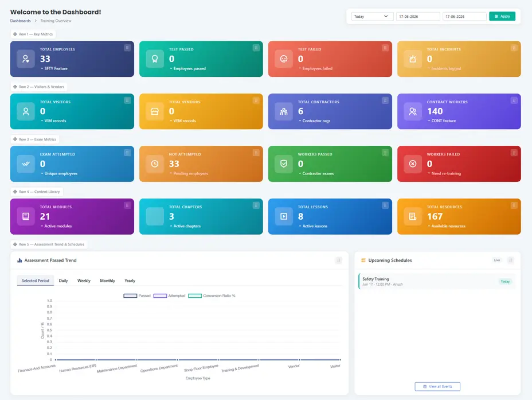Click the Exam Attempted double-check icon
The height and width of the screenshot is (400, 532).
(x=26, y=164)
